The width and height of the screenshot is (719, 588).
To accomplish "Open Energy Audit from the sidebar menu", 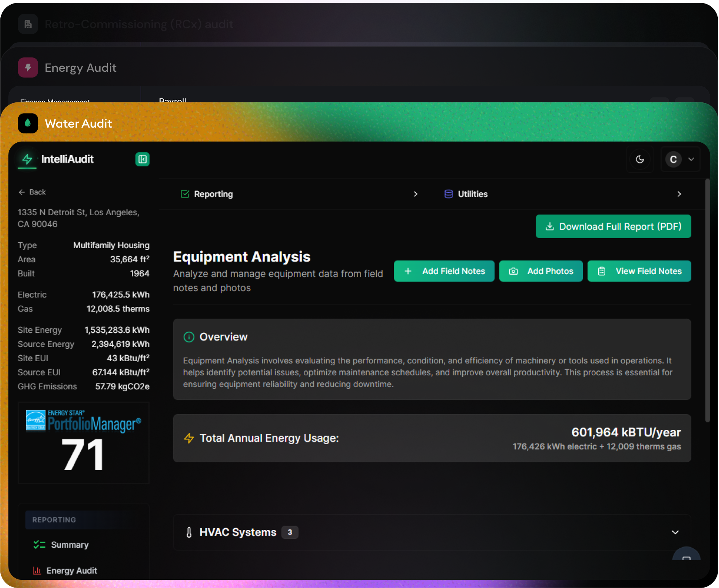I will (71, 570).
